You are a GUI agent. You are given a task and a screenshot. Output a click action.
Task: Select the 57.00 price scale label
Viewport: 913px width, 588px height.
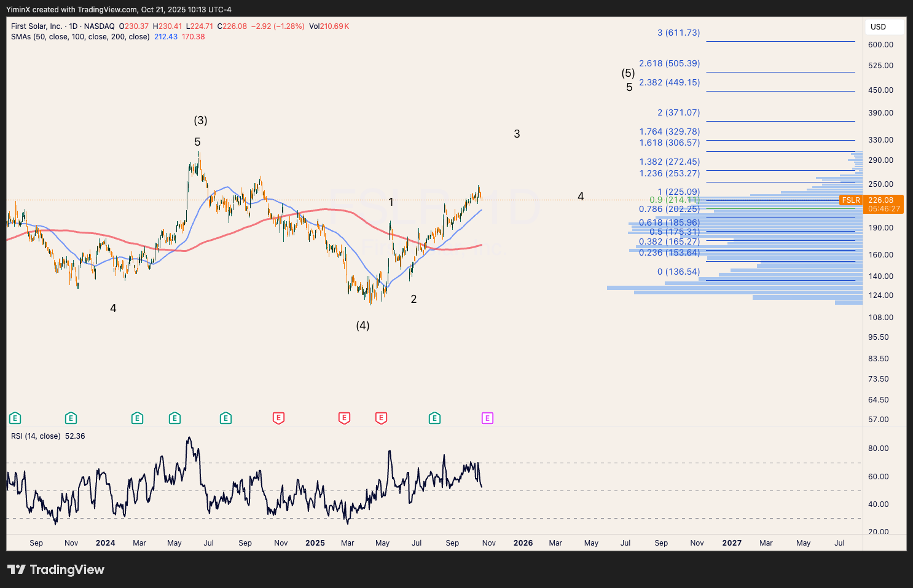coord(879,420)
